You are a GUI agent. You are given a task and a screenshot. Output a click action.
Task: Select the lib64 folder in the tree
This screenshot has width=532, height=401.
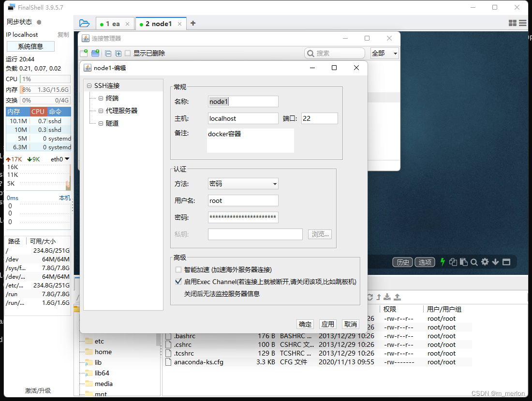102,373
